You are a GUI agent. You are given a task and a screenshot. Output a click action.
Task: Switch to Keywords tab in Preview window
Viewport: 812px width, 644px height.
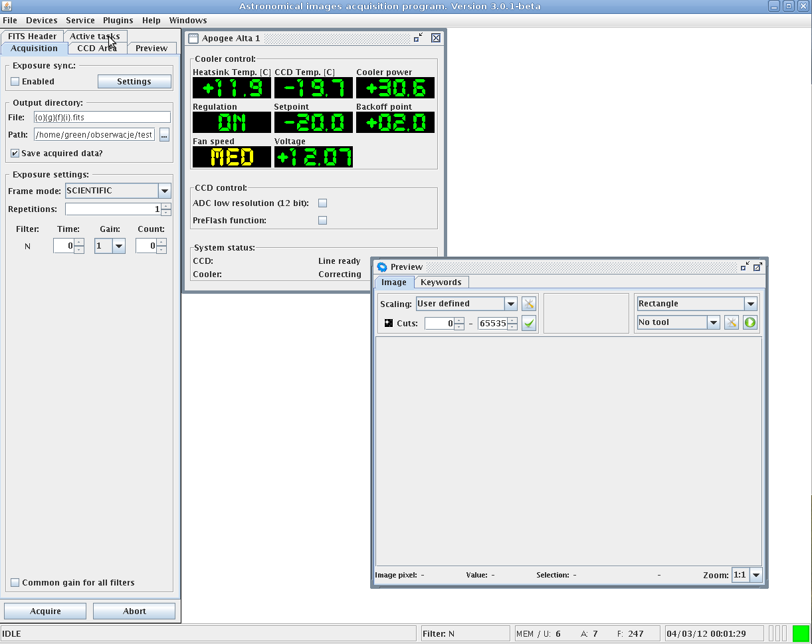pos(441,282)
